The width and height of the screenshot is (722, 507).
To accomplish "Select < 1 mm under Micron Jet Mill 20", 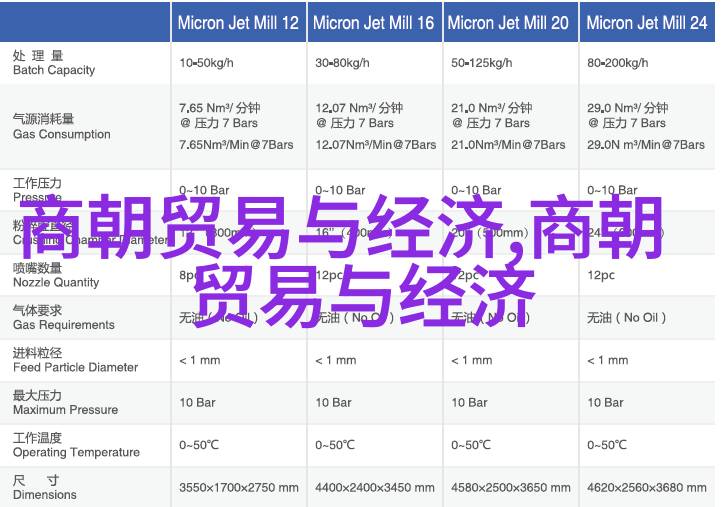I will pyautogui.click(x=472, y=360).
